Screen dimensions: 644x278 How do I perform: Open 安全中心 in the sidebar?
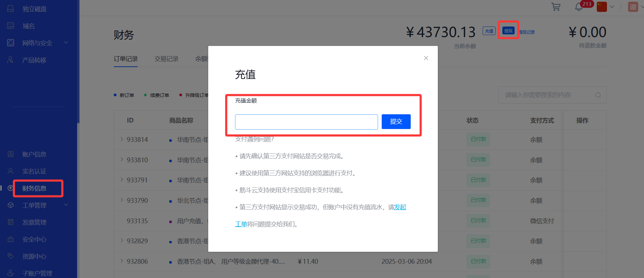(34, 239)
